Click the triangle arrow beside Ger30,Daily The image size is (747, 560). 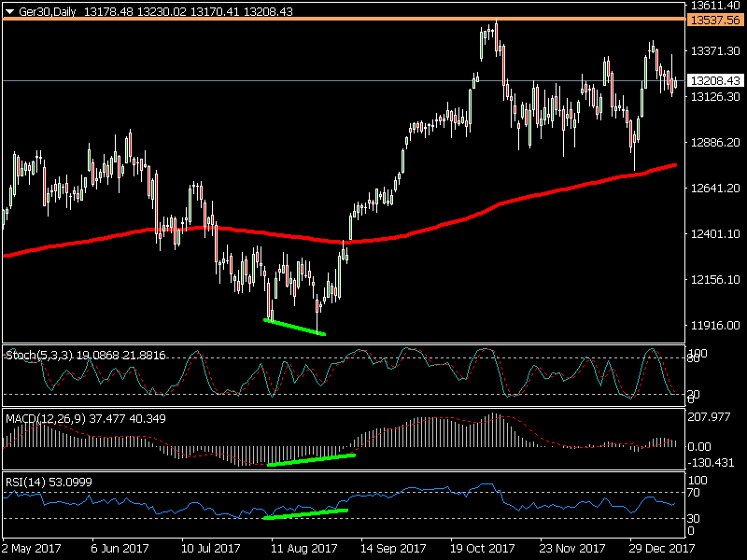pyautogui.click(x=10, y=11)
